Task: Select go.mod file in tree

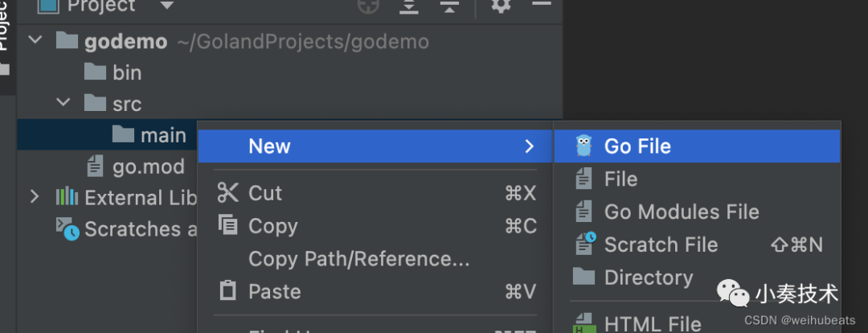Action: [148, 167]
